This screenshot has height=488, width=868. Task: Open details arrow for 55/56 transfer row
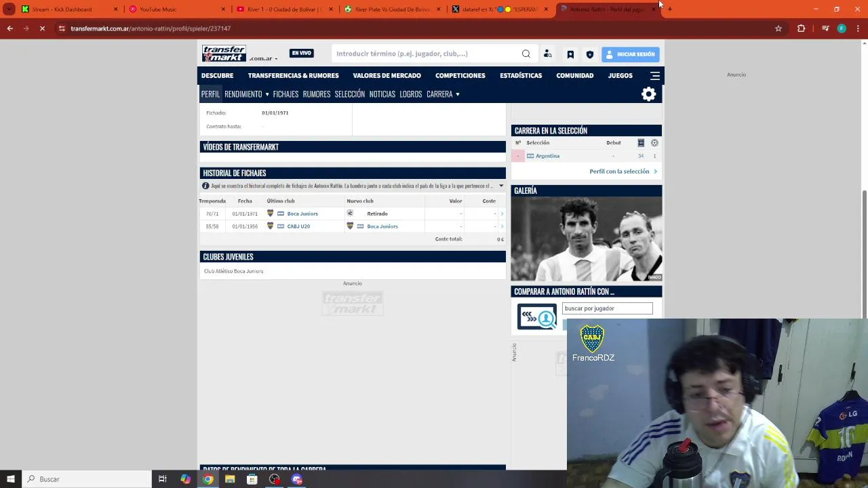tap(502, 226)
